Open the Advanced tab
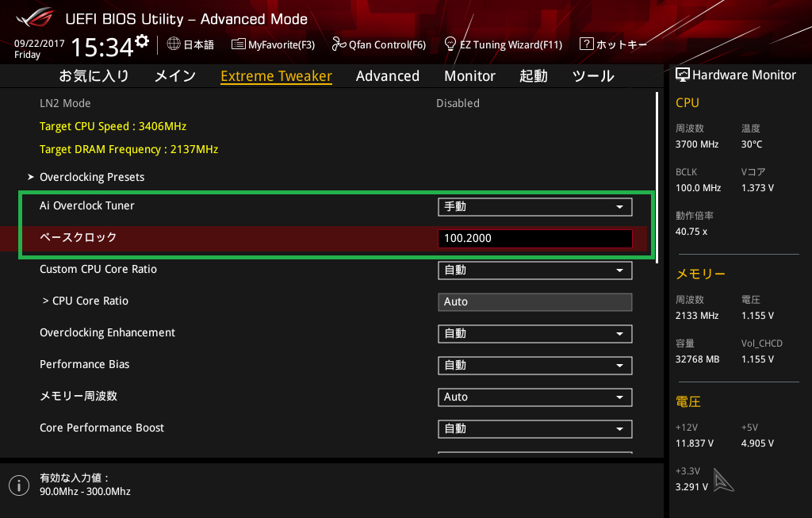 point(387,76)
